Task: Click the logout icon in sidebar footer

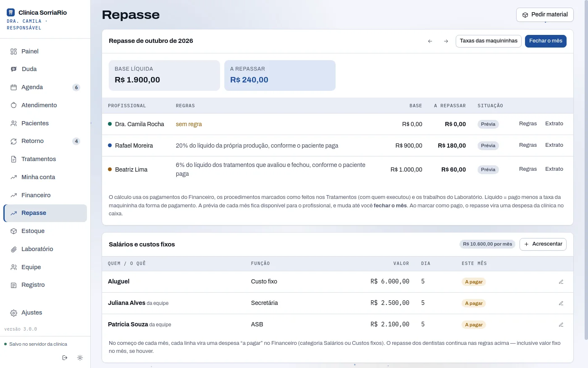Action: click(x=65, y=358)
